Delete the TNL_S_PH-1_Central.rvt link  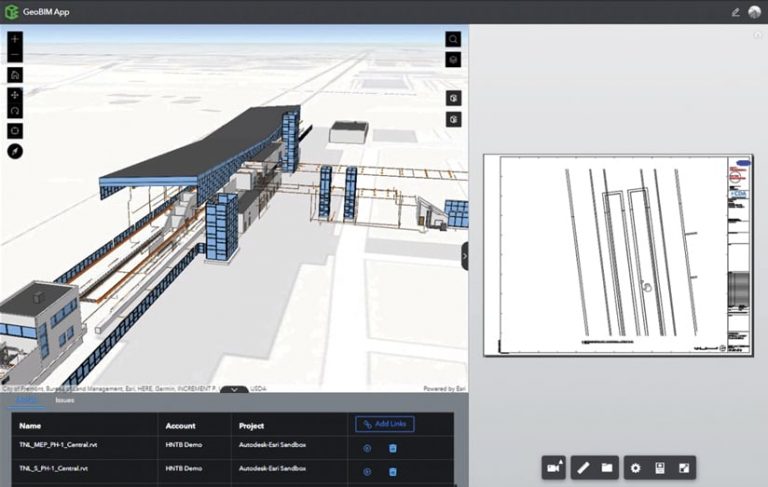click(392, 472)
